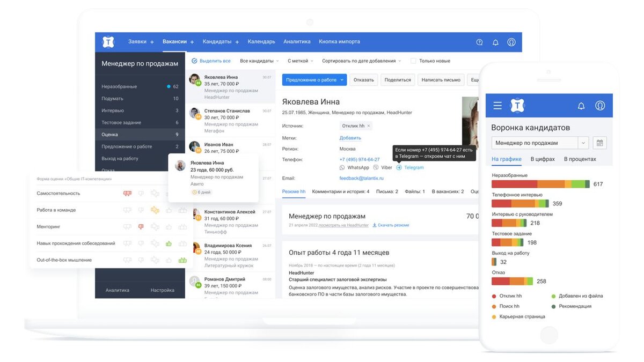Click the Неразобранные funnel bar on phone
The image size is (644, 362).
click(x=540, y=184)
